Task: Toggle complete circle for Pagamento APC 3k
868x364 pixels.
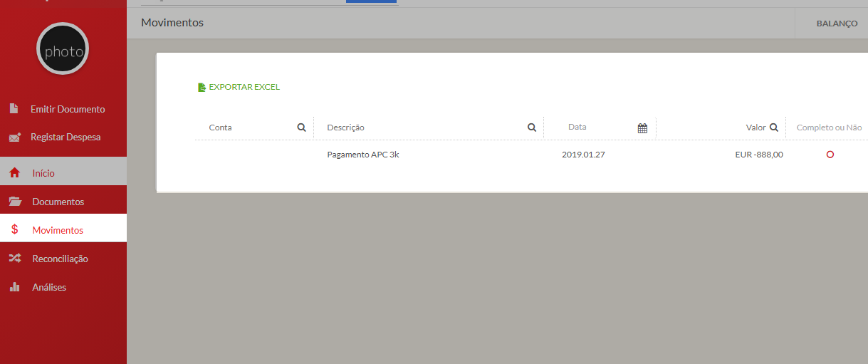Action: coord(830,155)
